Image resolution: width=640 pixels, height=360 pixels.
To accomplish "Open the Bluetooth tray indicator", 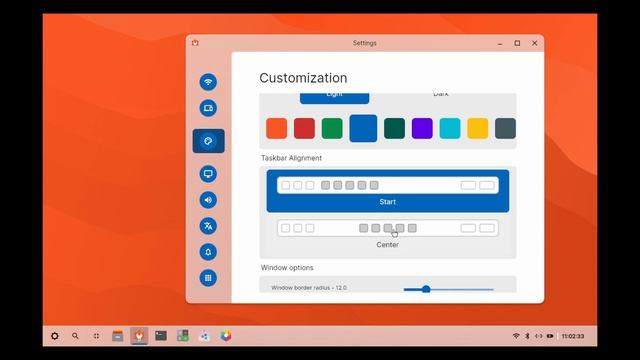I will point(527,336).
